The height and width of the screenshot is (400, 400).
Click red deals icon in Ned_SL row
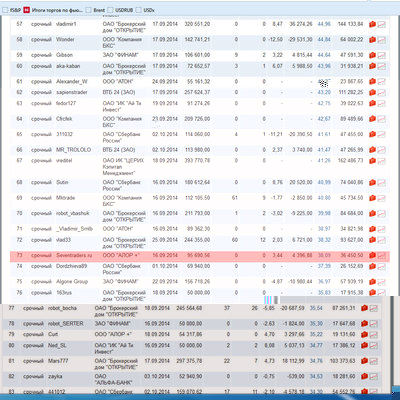[364, 345]
